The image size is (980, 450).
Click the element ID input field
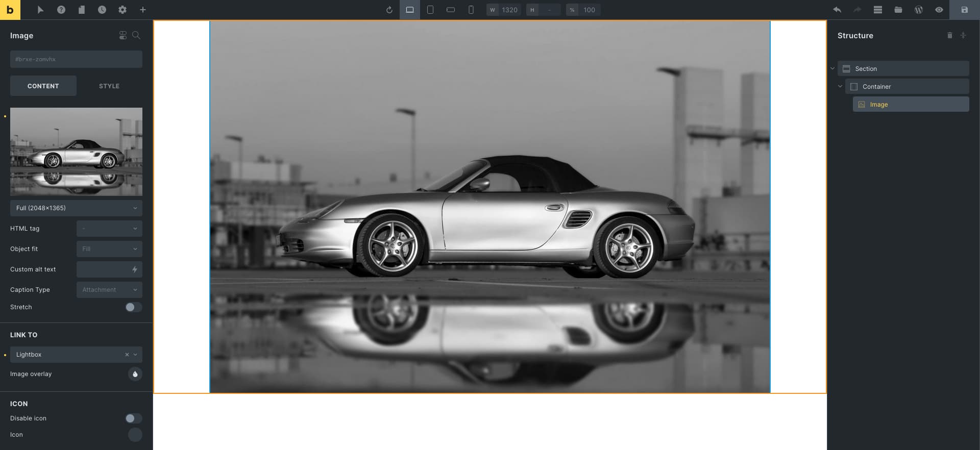(x=76, y=59)
